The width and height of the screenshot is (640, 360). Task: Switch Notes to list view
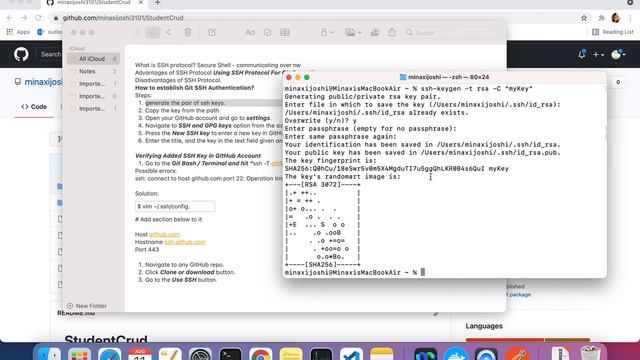[x=138, y=32]
